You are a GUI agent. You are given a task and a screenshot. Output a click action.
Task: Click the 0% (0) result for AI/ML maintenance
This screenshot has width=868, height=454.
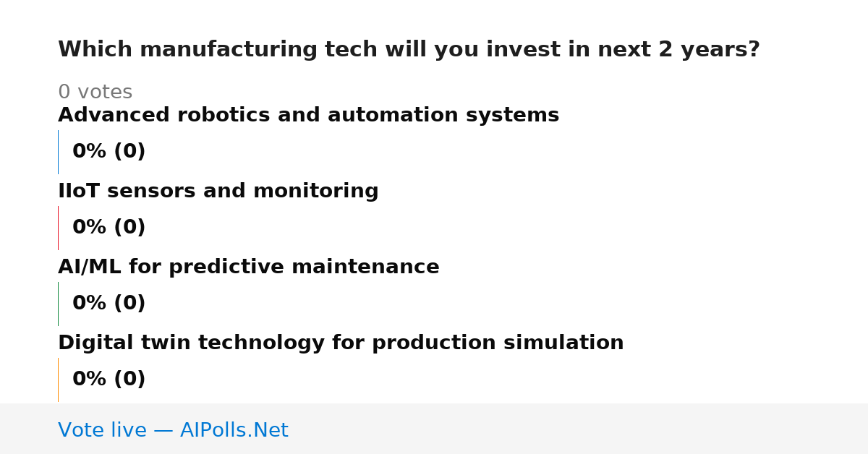point(109,304)
